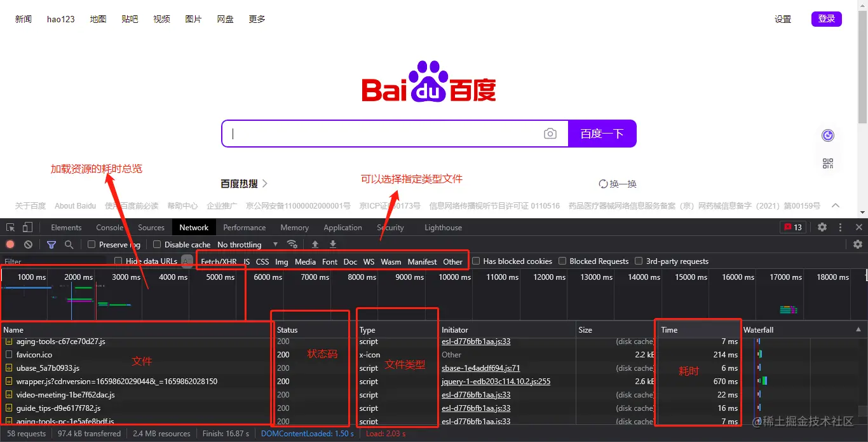This screenshot has height=442, width=868.
Task: Open hao123 link
Action: [x=61, y=19]
